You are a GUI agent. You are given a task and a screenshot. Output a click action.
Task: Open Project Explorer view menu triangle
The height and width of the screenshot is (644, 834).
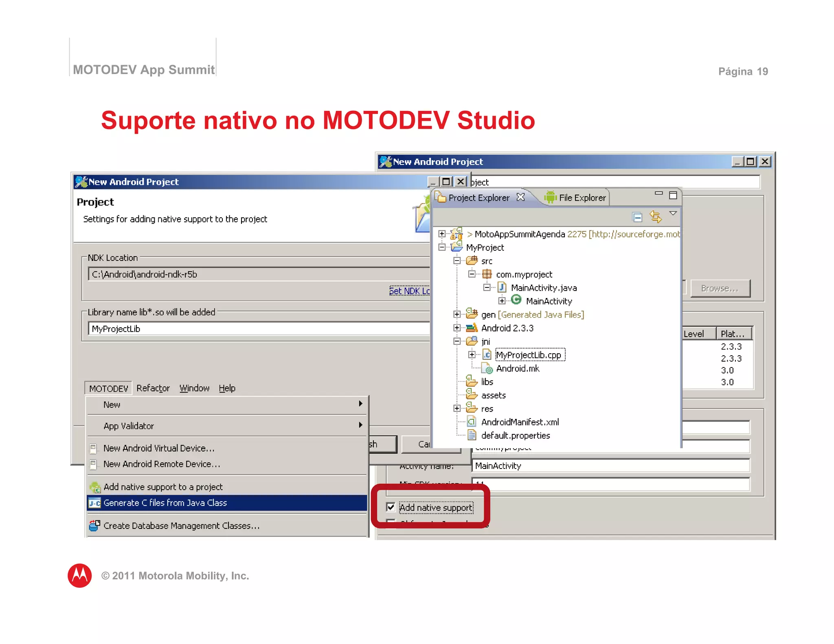(x=673, y=213)
